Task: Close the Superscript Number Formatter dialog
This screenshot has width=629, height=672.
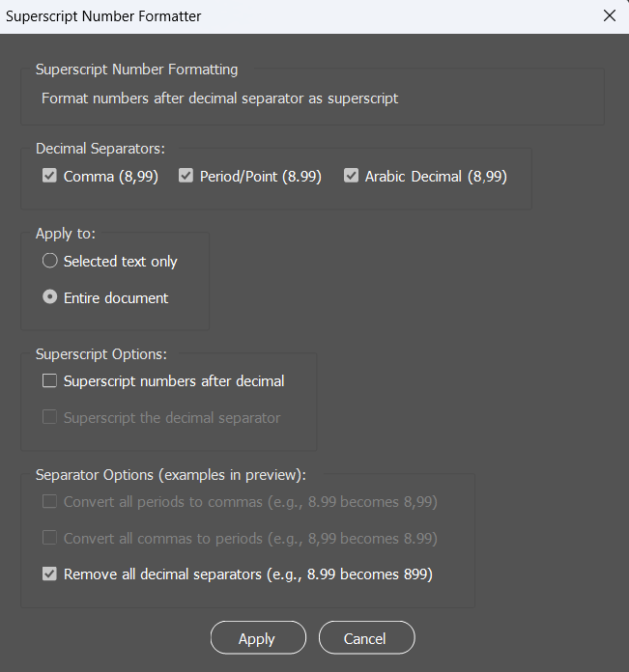Action: (x=609, y=16)
